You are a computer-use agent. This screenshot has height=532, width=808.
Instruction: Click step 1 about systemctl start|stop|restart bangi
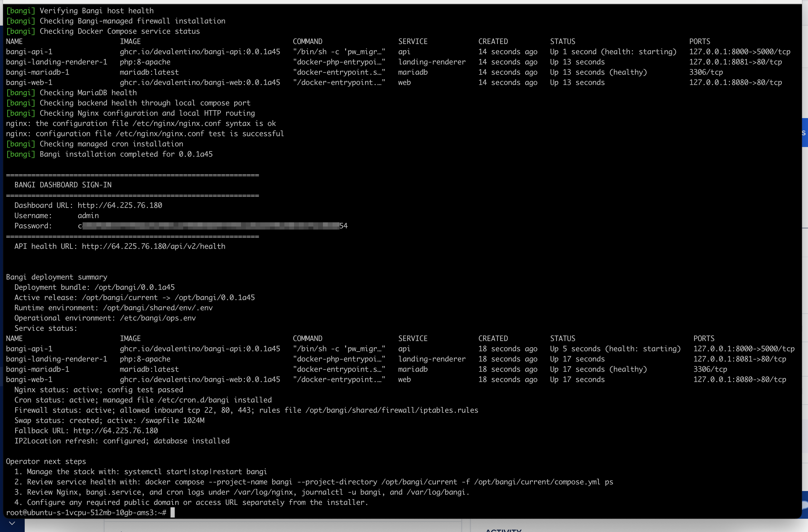click(141, 472)
